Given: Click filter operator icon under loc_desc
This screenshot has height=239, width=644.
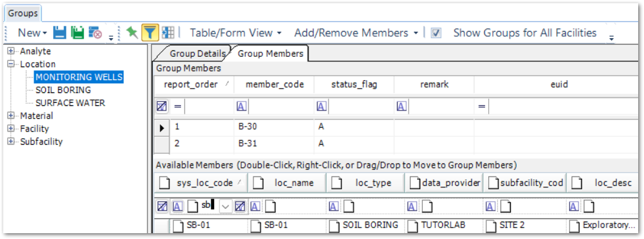Looking at the screenshot, I should 574,207.
